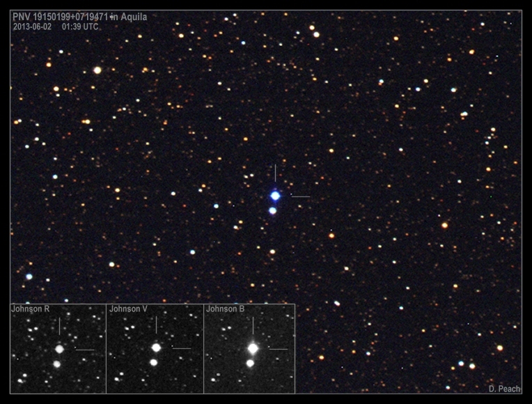Click the date text '2013-06-02'
This screenshot has width=532, height=404.
(32, 27)
